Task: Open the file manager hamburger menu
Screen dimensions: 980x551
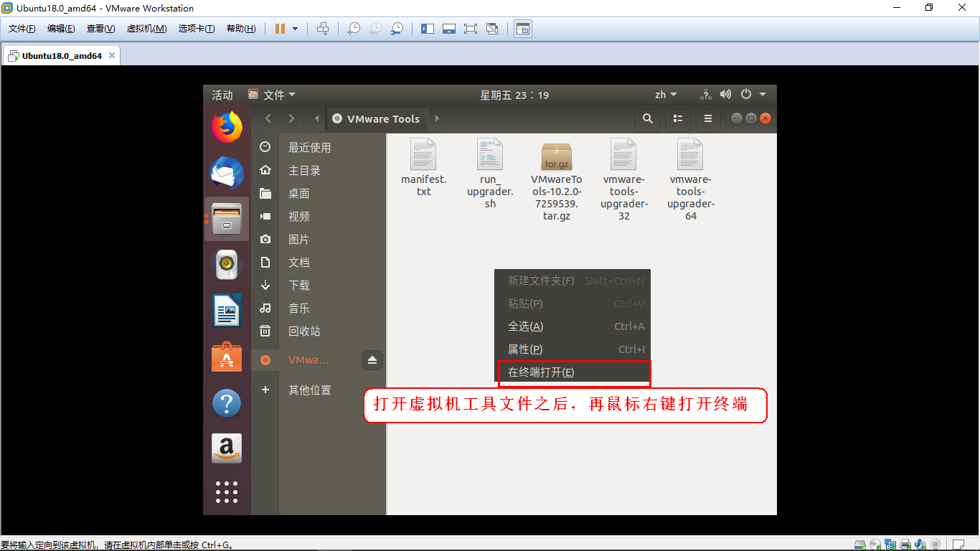Action: [708, 118]
